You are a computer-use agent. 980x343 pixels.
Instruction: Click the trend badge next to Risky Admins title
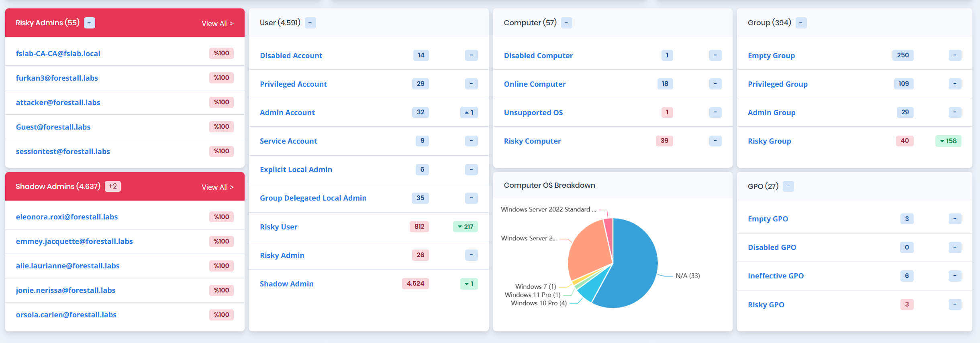pos(89,23)
